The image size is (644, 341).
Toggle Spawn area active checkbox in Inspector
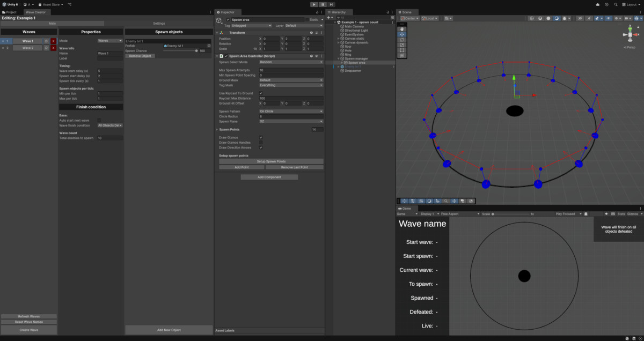[227, 19]
